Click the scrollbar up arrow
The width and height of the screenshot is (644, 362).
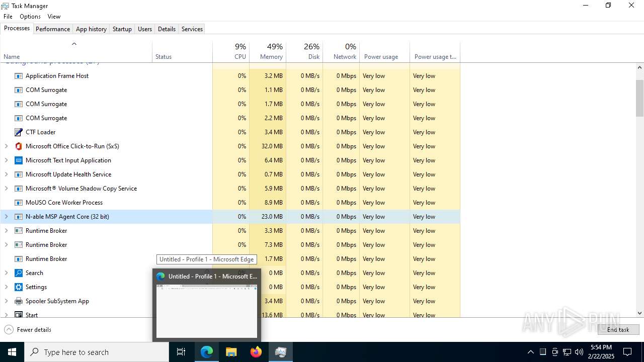point(640,67)
